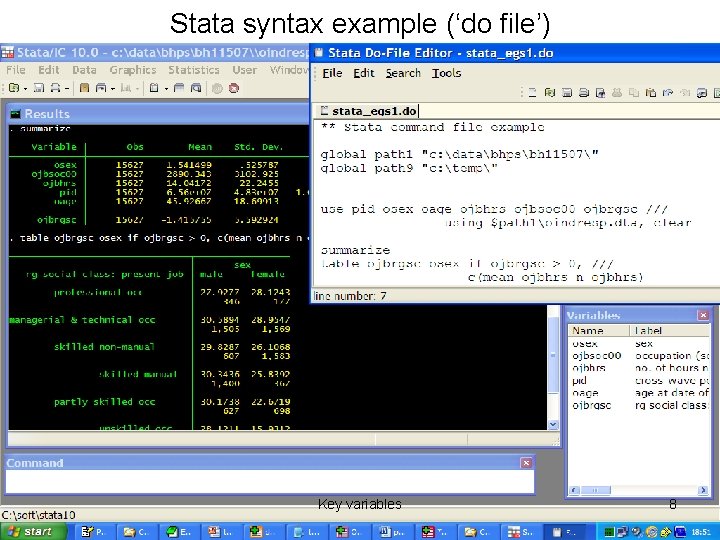Click Redo icon in Do-File Editor toolbar
The width and height of the screenshot is (720, 540).
click(685, 93)
